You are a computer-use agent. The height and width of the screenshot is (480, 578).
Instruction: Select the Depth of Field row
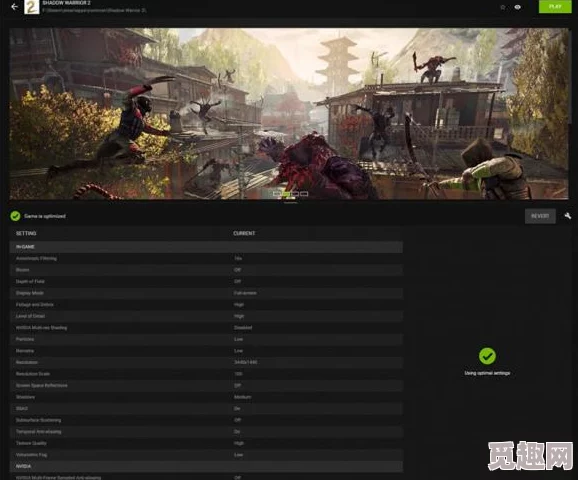pos(206,281)
